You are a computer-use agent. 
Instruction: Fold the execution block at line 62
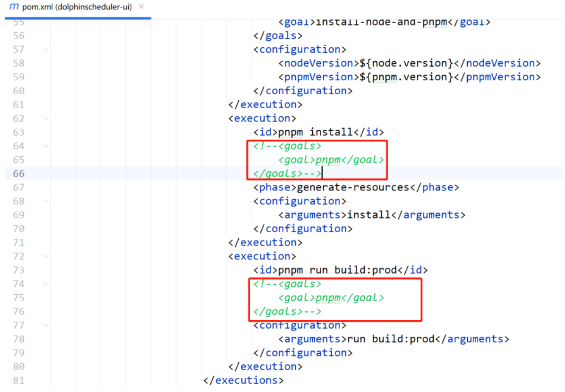[45, 118]
